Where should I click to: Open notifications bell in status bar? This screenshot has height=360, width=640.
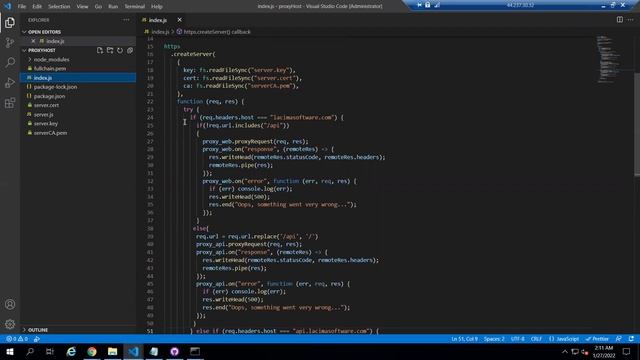[x=631, y=339]
